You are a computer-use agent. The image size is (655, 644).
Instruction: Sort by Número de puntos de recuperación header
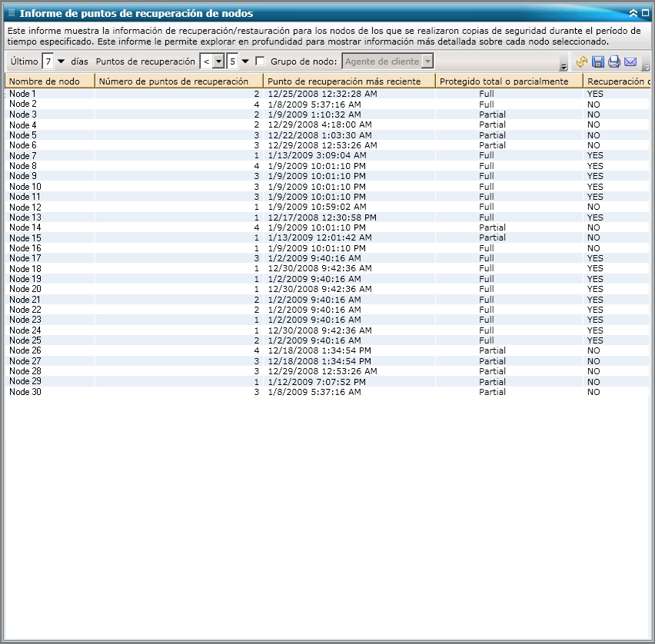pyautogui.click(x=179, y=81)
